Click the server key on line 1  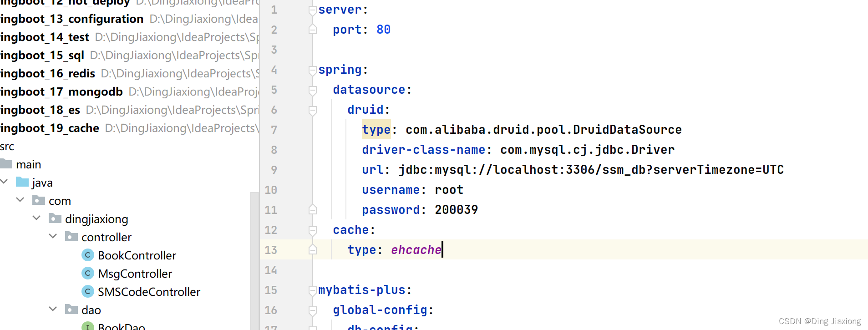[x=340, y=10]
